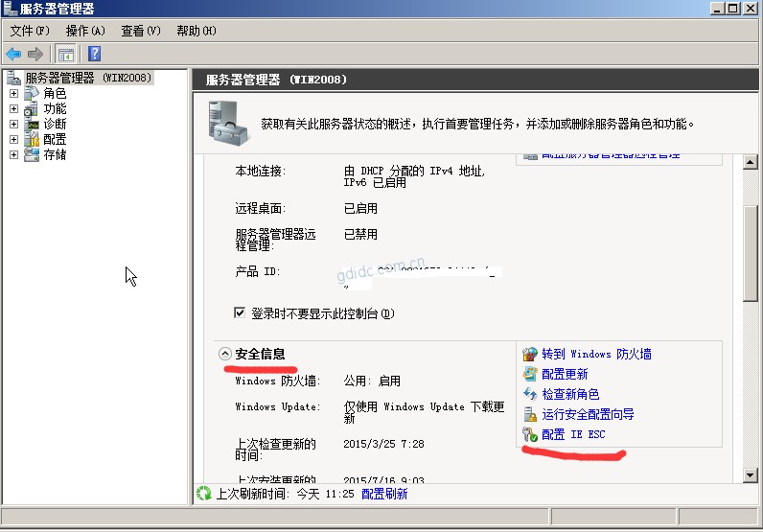The image size is (763, 532).
Task: Expand the 配置 tree node
Action: point(13,139)
